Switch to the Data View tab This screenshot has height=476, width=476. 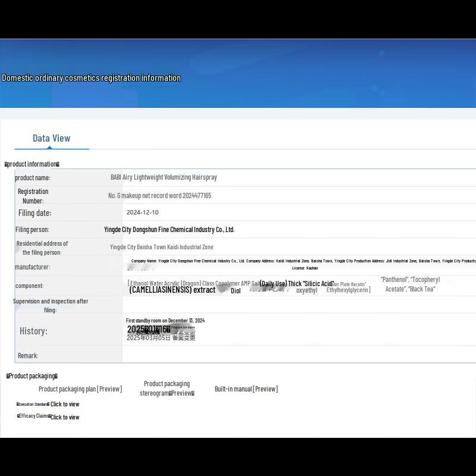[51, 138]
